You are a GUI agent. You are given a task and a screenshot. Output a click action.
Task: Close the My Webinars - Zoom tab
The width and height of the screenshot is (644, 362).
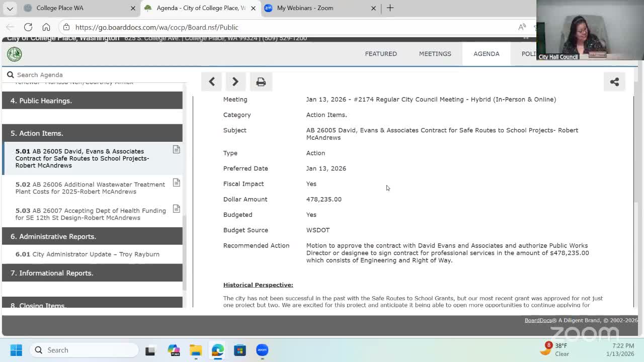(x=373, y=8)
